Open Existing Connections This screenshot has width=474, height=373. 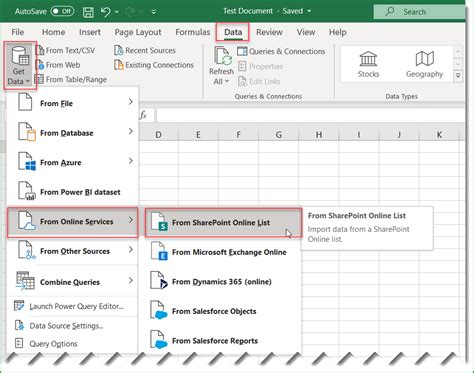pos(154,65)
